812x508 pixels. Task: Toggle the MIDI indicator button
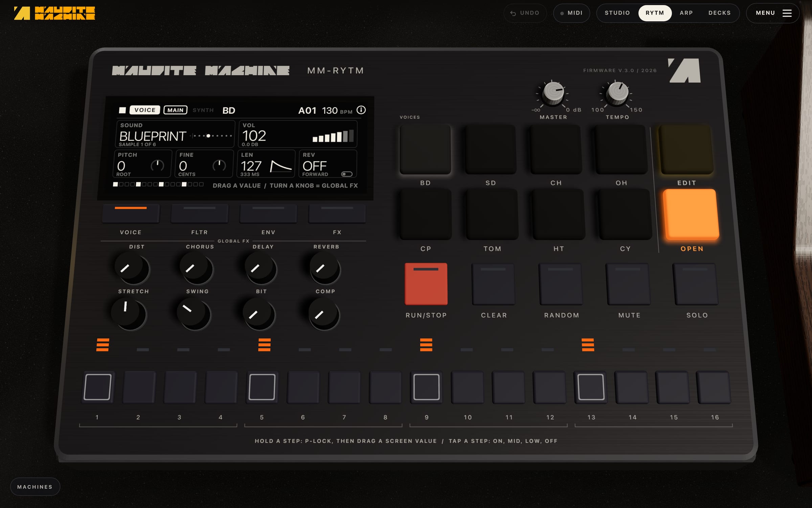(571, 13)
